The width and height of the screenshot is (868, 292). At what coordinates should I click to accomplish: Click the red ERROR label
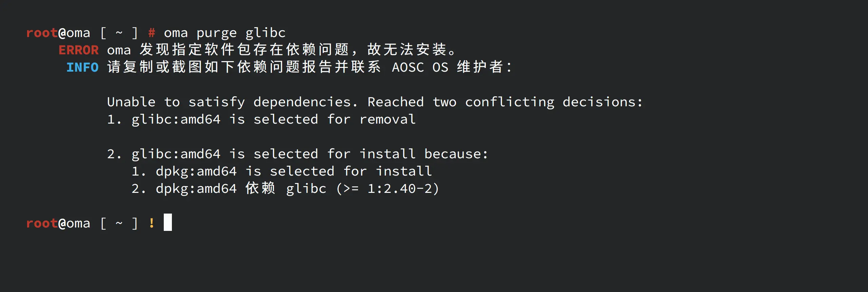[x=78, y=50]
